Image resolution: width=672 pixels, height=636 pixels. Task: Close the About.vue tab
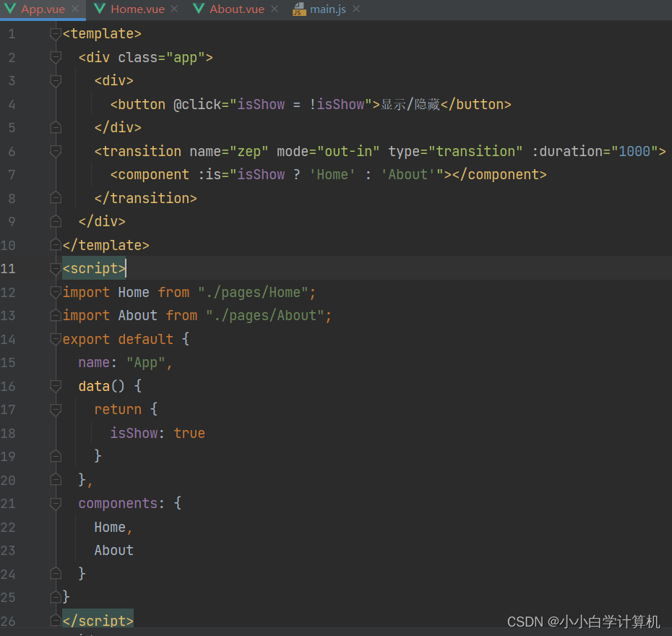coord(275,9)
